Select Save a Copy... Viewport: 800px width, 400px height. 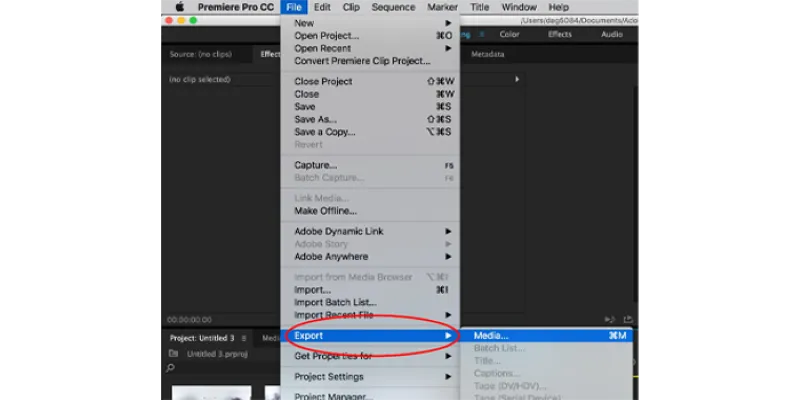370,132
